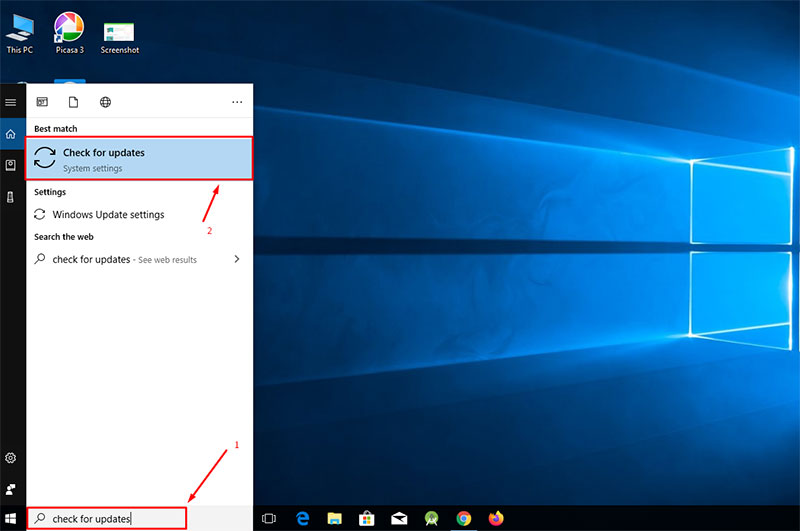Expand web results arrow for check for updates
The width and height of the screenshot is (800, 531).
pos(237,259)
